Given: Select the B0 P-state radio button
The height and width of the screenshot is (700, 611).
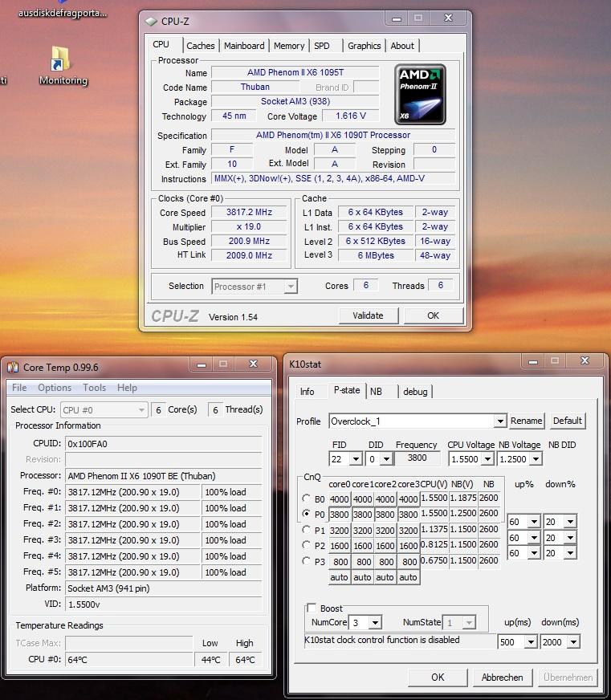Looking at the screenshot, I should [307, 499].
